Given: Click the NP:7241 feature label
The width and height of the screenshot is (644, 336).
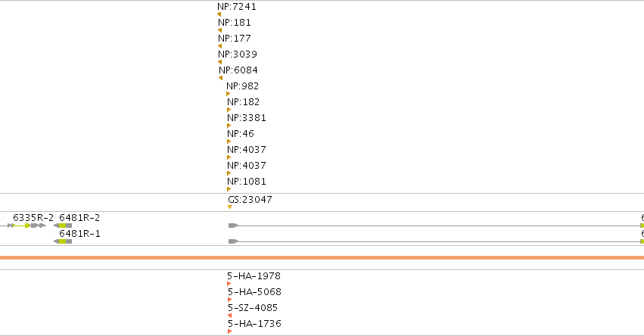Looking at the screenshot, I should click(237, 7).
